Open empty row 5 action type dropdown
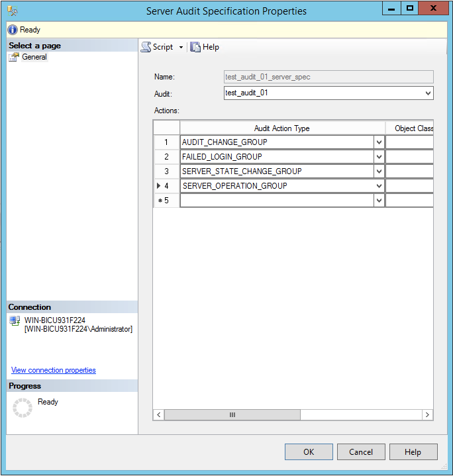Viewport: 453px width, 476px height. (x=379, y=201)
